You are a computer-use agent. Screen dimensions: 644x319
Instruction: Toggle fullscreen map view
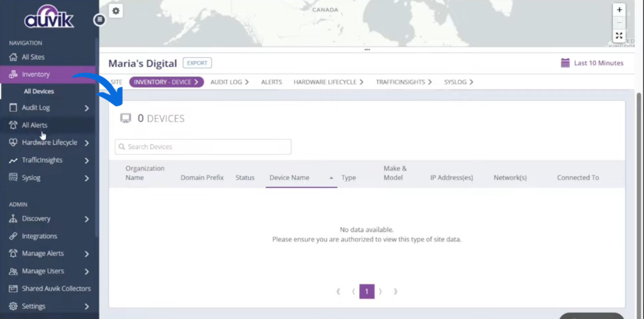pos(619,36)
